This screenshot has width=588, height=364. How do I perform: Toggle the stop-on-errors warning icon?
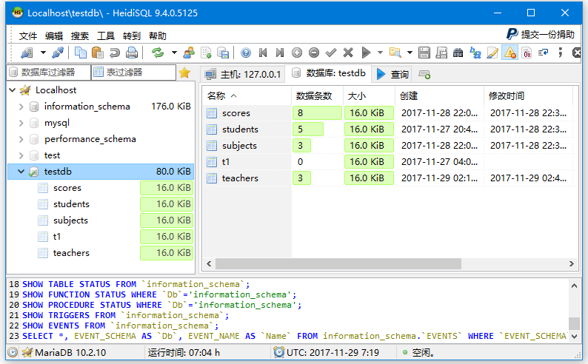pos(510,53)
